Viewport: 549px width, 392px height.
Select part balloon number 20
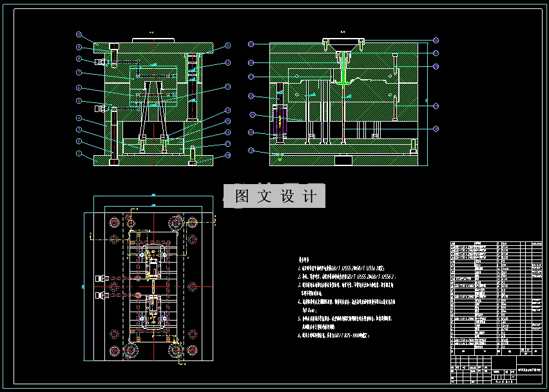[x=251, y=132]
